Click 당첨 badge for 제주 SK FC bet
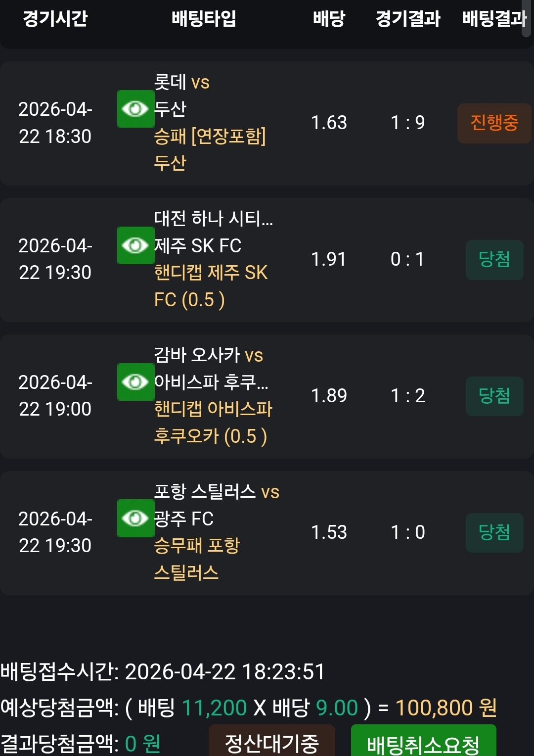This screenshot has height=756, width=534. [494, 260]
